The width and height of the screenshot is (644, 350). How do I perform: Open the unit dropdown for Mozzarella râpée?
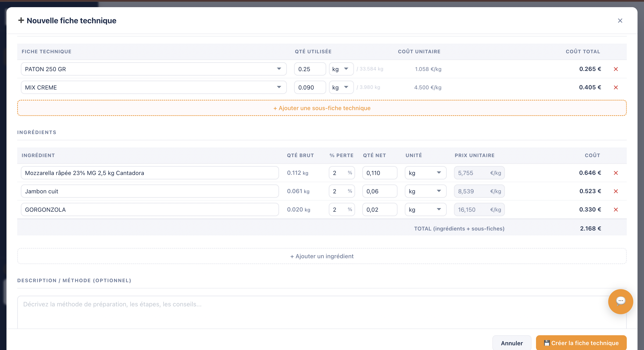[425, 173]
